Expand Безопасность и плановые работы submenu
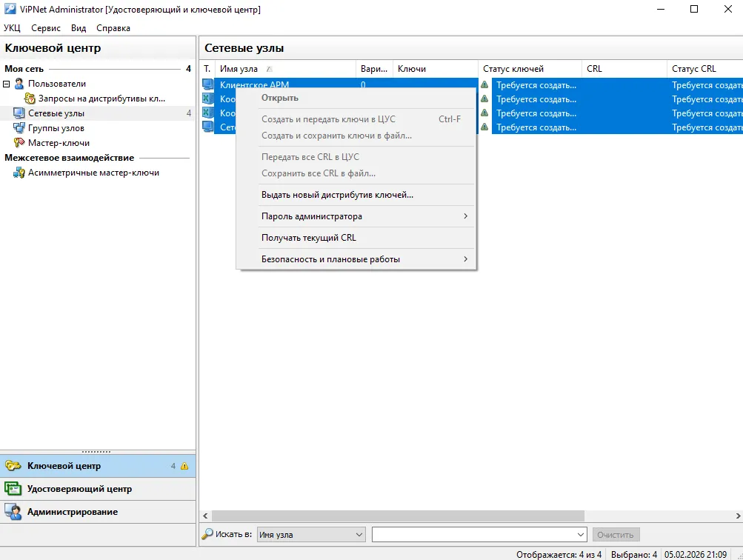The width and height of the screenshot is (743, 560). click(465, 259)
